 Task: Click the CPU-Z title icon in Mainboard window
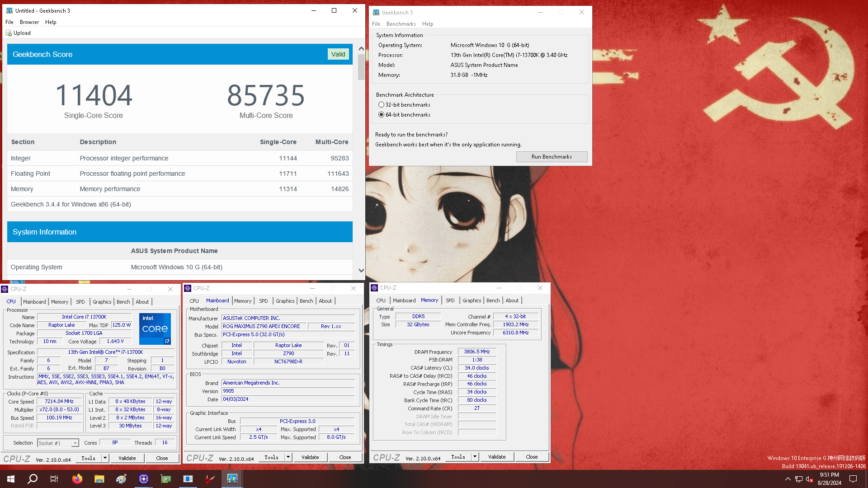[x=188, y=288]
